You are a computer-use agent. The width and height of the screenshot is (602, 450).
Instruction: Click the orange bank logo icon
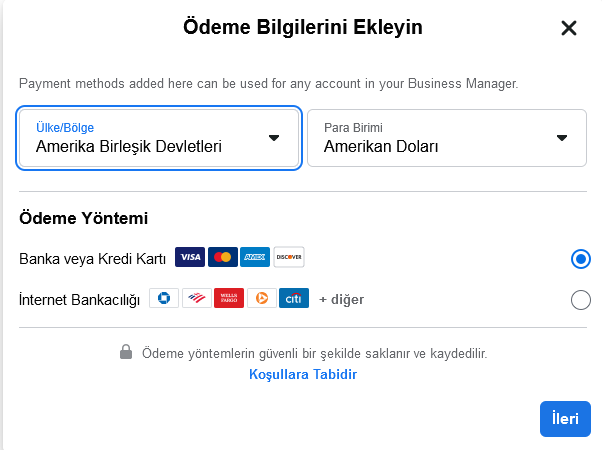coord(262,298)
